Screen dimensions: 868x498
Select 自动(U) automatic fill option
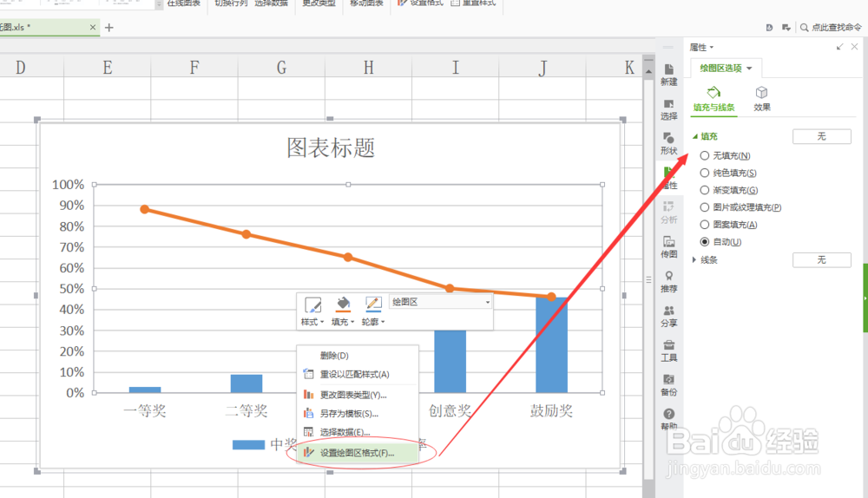720,242
